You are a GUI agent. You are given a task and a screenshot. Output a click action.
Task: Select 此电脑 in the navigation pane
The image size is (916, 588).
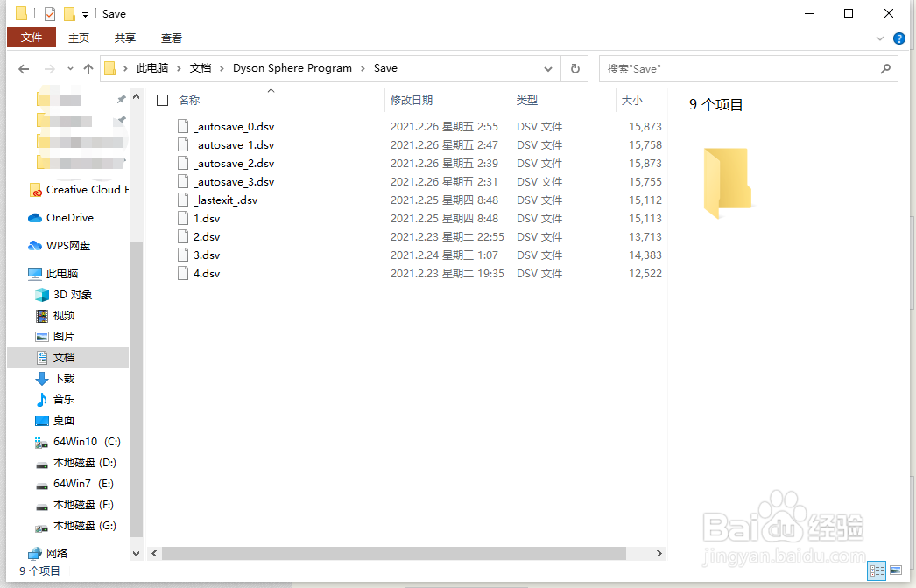pyautogui.click(x=53, y=273)
